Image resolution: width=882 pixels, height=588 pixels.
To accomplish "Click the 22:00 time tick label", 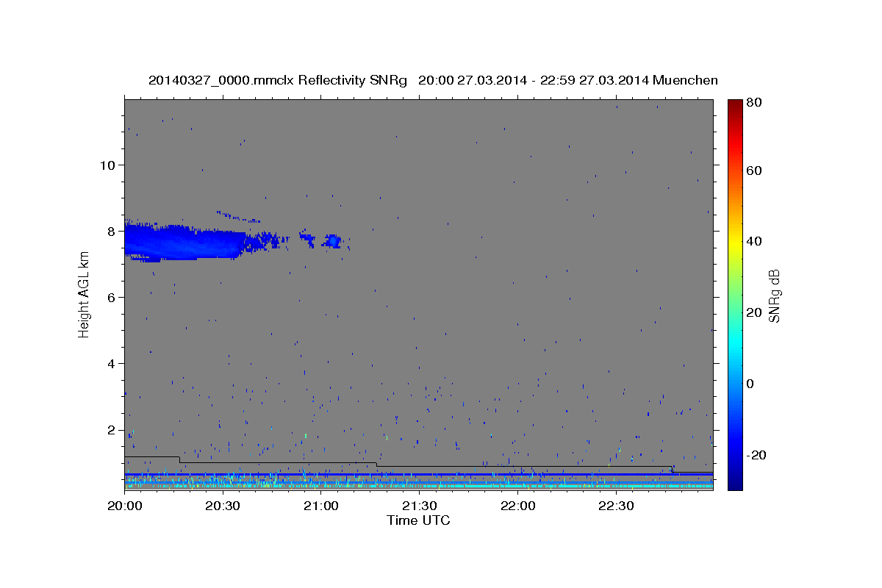I will point(518,506).
